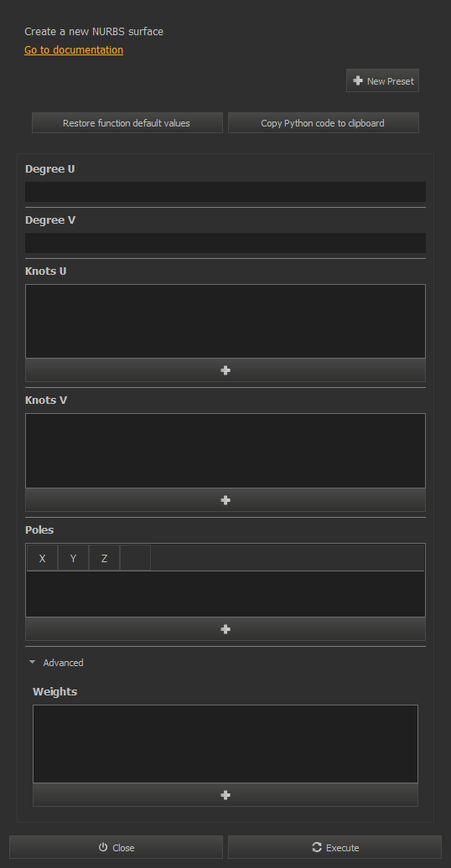Click the Close power icon
451x868 pixels.
[x=103, y=847]
